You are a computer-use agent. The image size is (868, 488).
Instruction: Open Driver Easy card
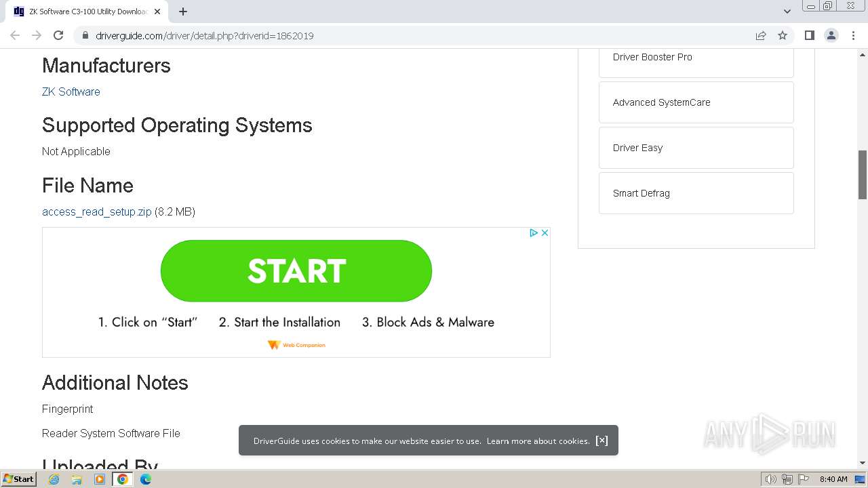click(696, 148)
